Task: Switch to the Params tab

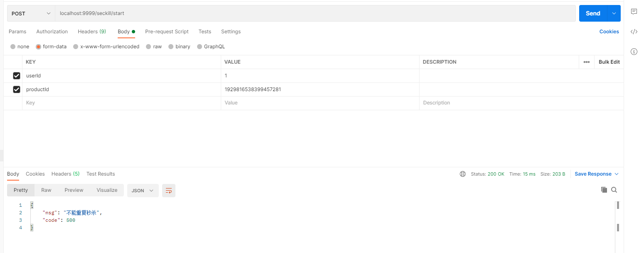Action: (x=17, y=32)
